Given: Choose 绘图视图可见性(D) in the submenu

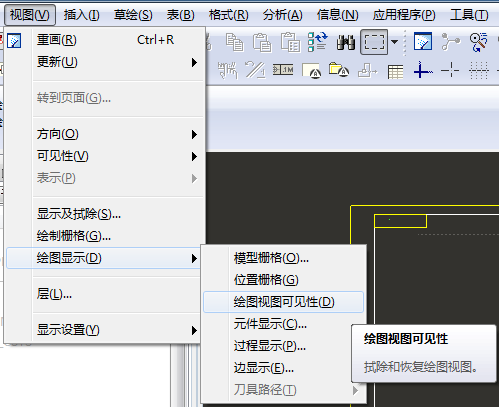Looking at the screenshot, I should [283, 302].
